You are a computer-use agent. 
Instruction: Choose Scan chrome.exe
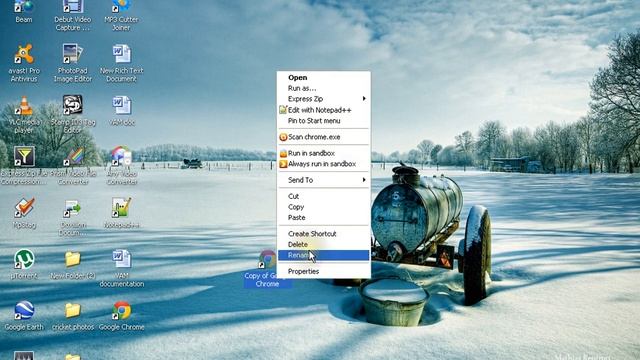(324, 137)
